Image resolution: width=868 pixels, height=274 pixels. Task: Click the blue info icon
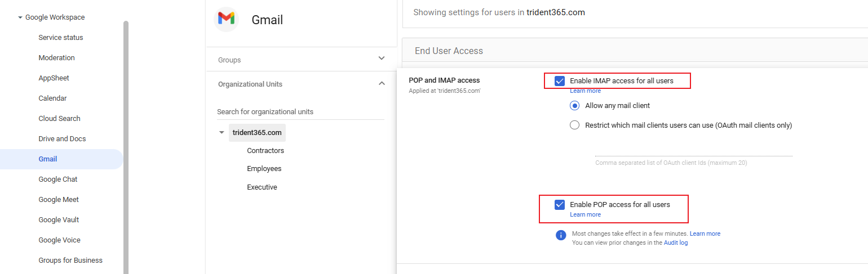click(561, 235)
